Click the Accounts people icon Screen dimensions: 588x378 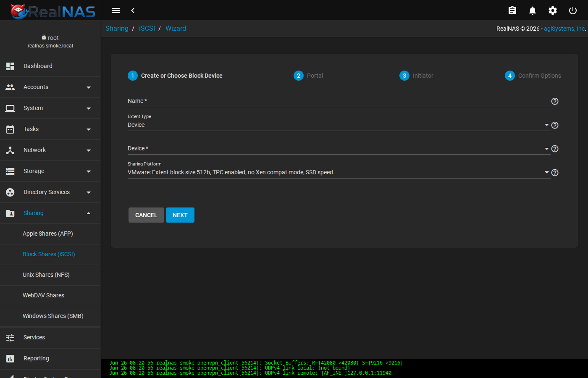pos(10,87)
